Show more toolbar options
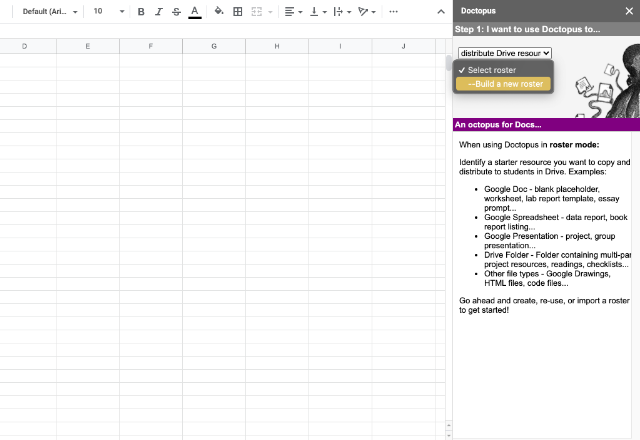The width and height of the screenshot is (640, 440). (393, 12)
